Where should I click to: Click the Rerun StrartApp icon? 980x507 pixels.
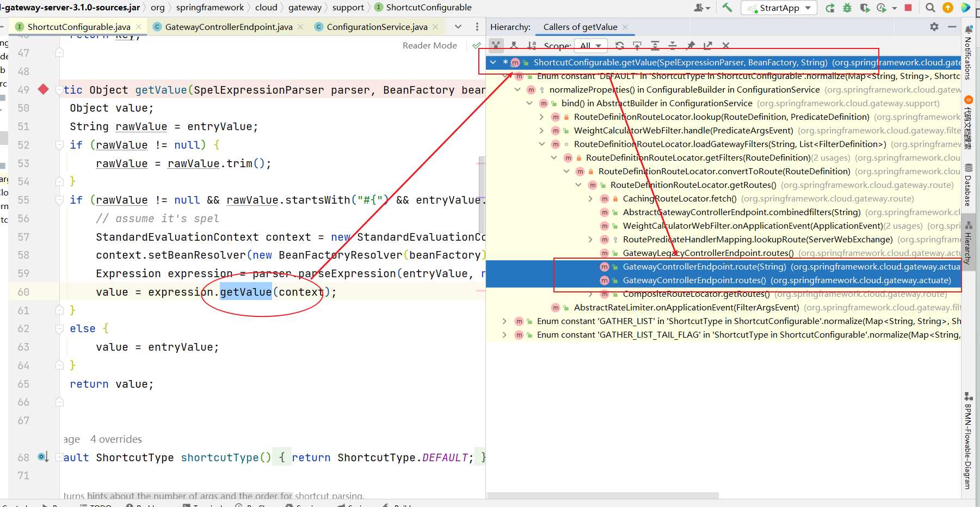[830, 8]
